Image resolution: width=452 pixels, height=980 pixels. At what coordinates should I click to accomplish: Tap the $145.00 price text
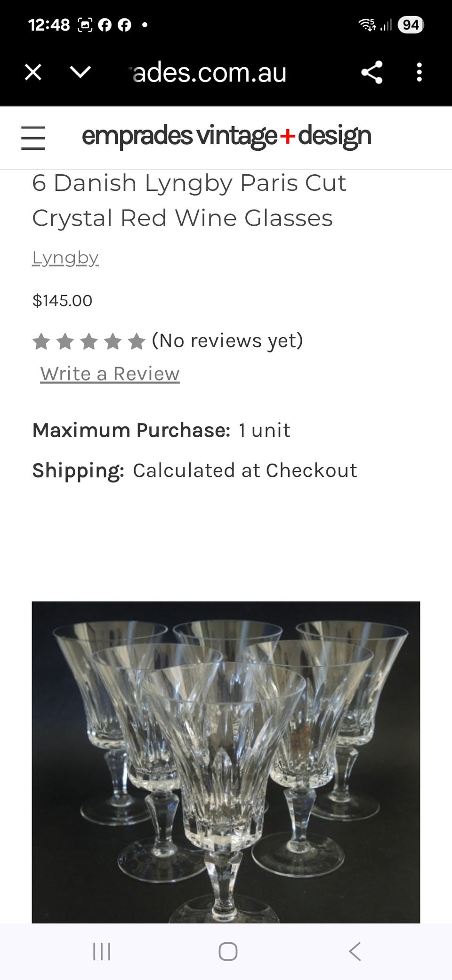(62, 301)
